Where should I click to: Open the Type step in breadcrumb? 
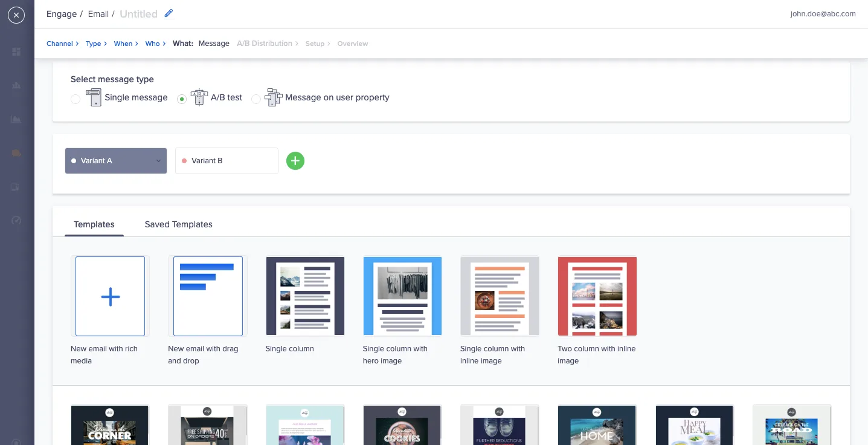(x=94, y=43)
